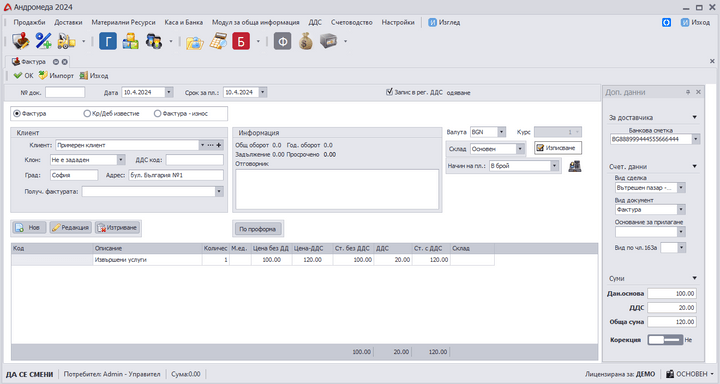720x384 pixels.
Task: Click the gray Ф toolbar icon
Action: (282, 41)
